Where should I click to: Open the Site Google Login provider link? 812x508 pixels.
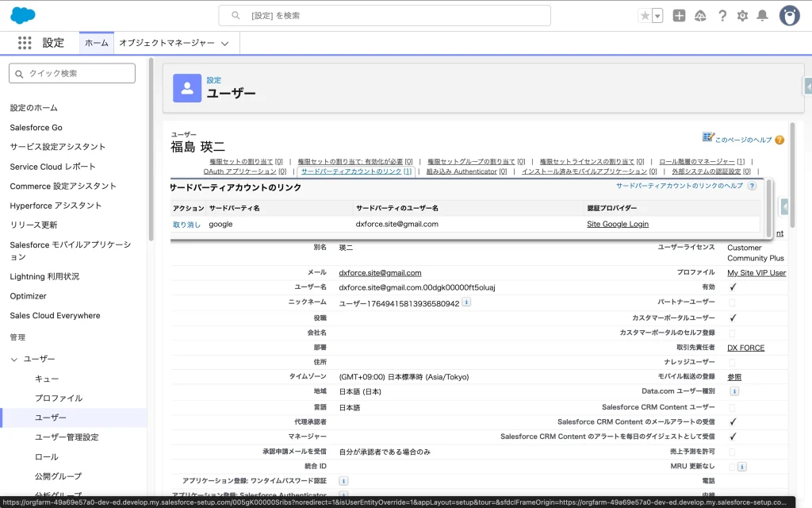pyautogui.click(x=617, y=224)
